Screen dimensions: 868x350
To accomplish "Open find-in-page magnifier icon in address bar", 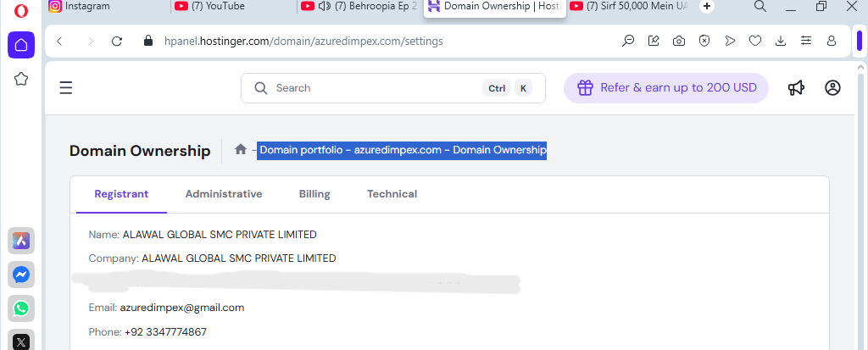I will 628,41.
